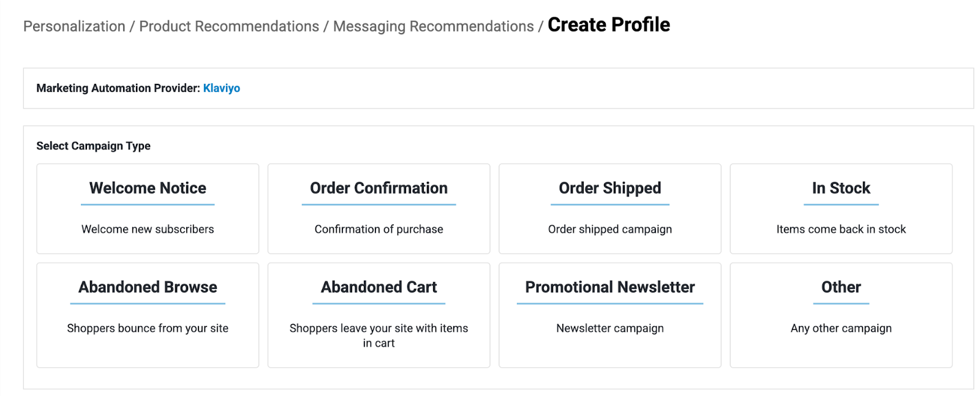This screenshot has height=396, width=980.
Task: Click 'Shoppers bounce from your site' text
Action: 148,329
